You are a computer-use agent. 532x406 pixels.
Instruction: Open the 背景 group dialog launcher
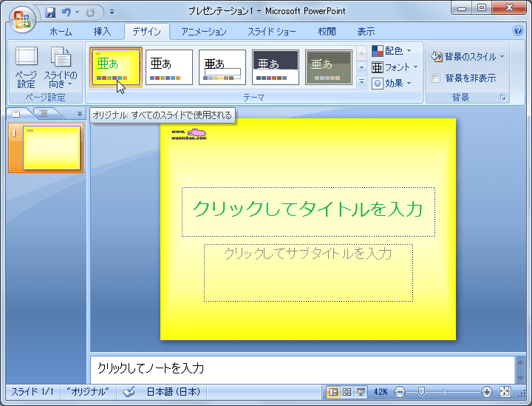pyautogui.click(x=503, y=98)
